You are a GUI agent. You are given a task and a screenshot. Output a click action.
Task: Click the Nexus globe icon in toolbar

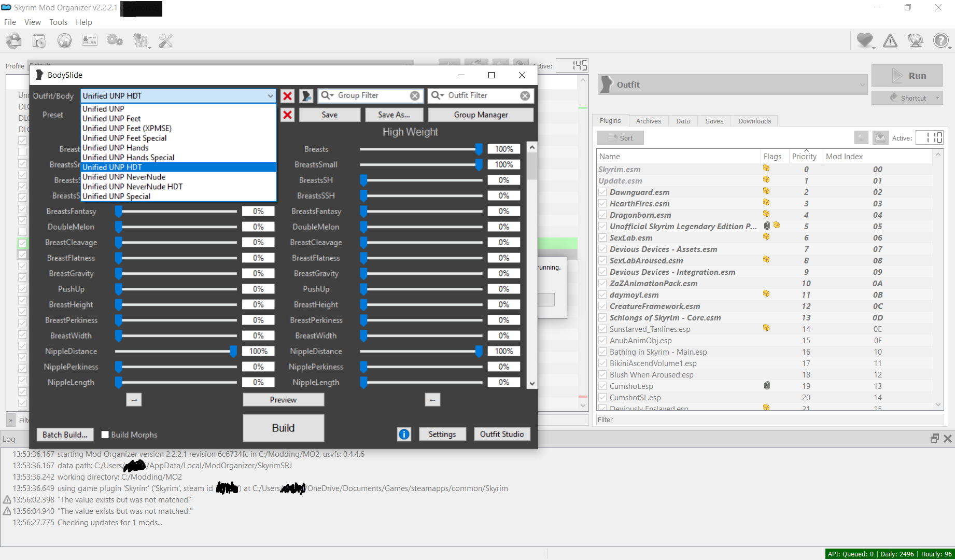(65, 40)
